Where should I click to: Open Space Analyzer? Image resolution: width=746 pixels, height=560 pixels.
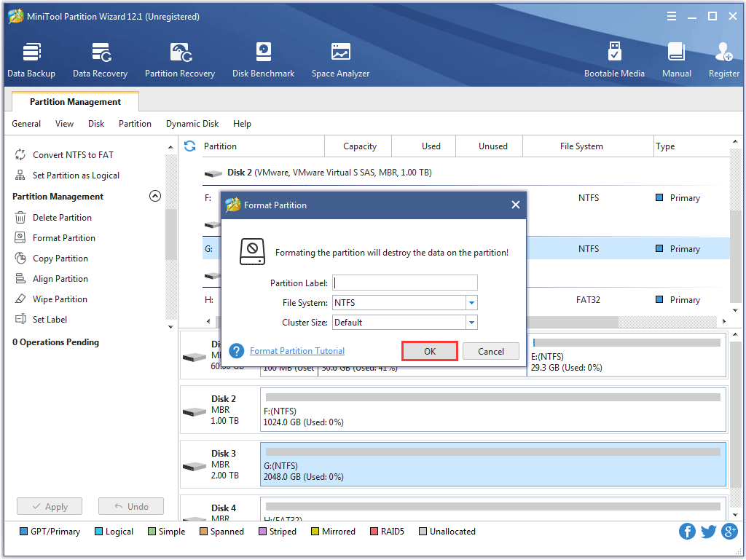[340, 60]
